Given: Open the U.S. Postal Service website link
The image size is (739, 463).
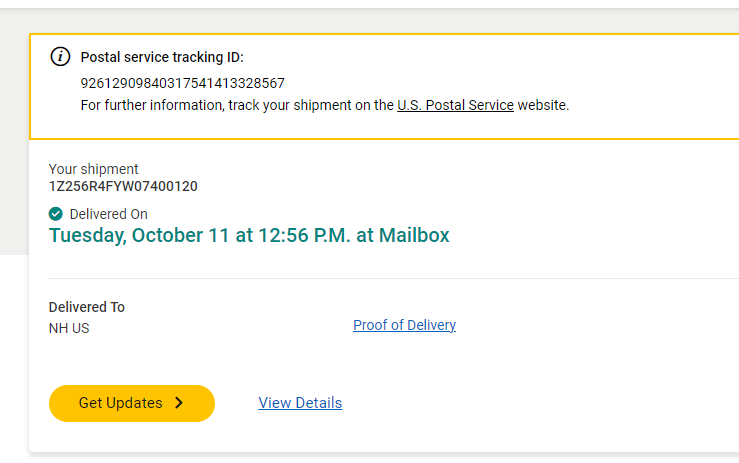Looking at the screenshot, I should pyautogui.click(x=455, y=105).
